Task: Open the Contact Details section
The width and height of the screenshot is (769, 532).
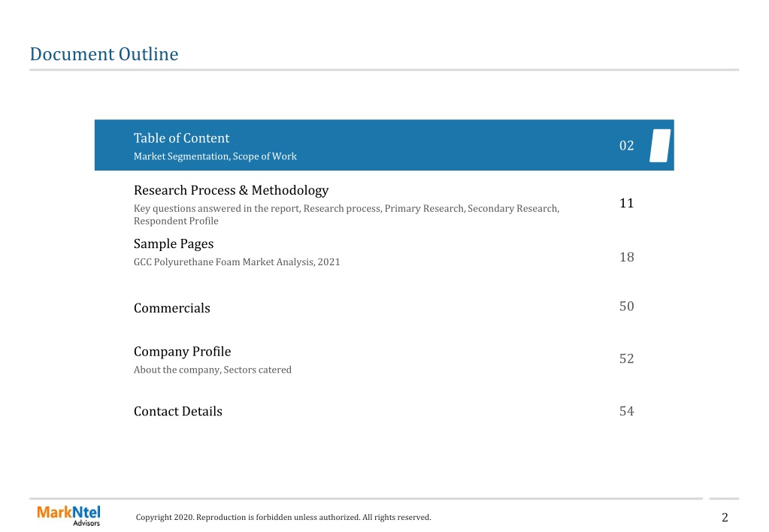Action: coord(177,411)
